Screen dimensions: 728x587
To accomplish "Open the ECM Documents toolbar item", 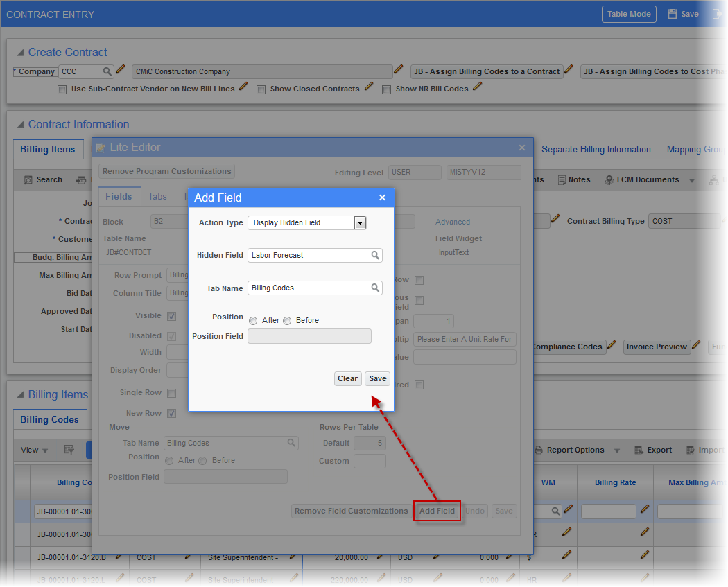I will [642, 180].
